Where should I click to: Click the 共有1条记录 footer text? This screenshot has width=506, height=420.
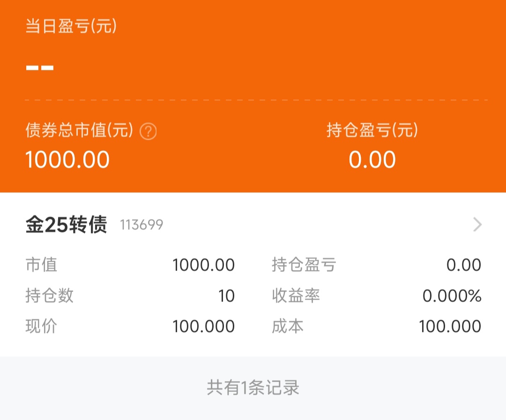point(253,388)
